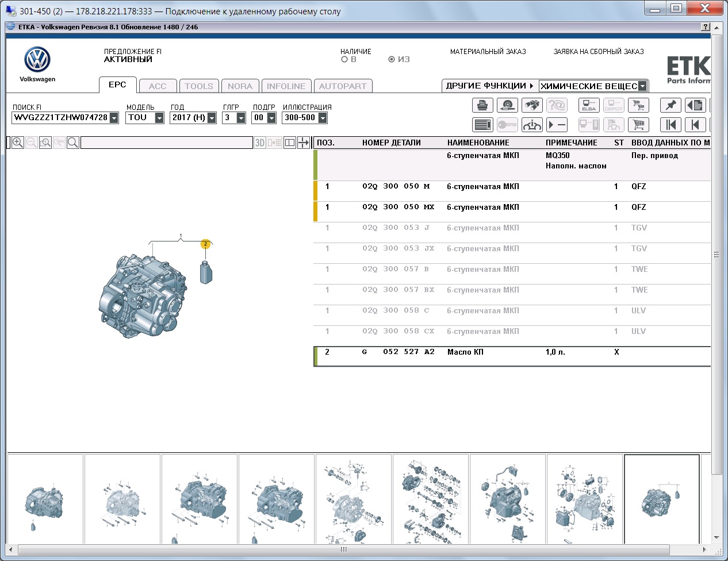Select the 'ИЗ' availability radio button
This screenshot has width=728, height=561.
pos(392,59)
